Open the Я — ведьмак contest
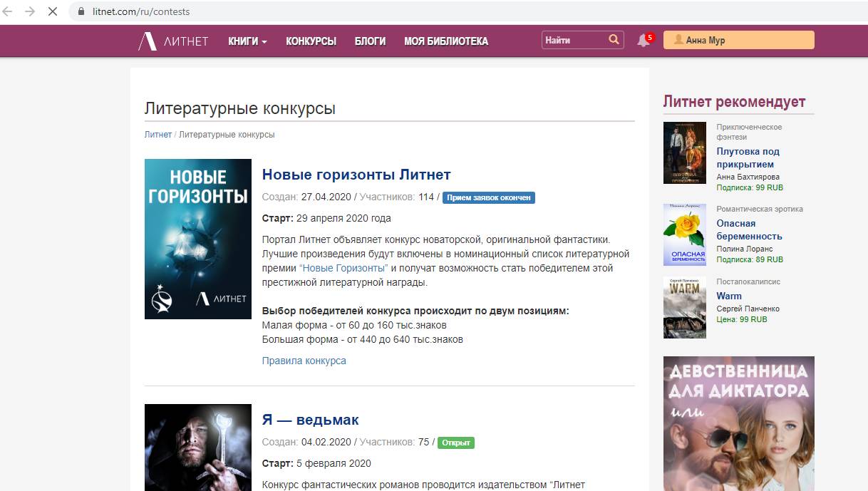This screenshot has width=868, height=491. [310, 420]
